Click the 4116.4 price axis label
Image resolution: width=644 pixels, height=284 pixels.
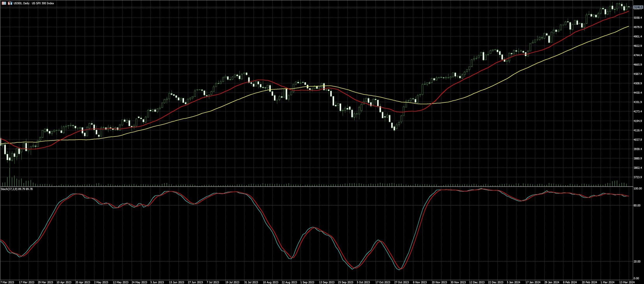point(638,130)
